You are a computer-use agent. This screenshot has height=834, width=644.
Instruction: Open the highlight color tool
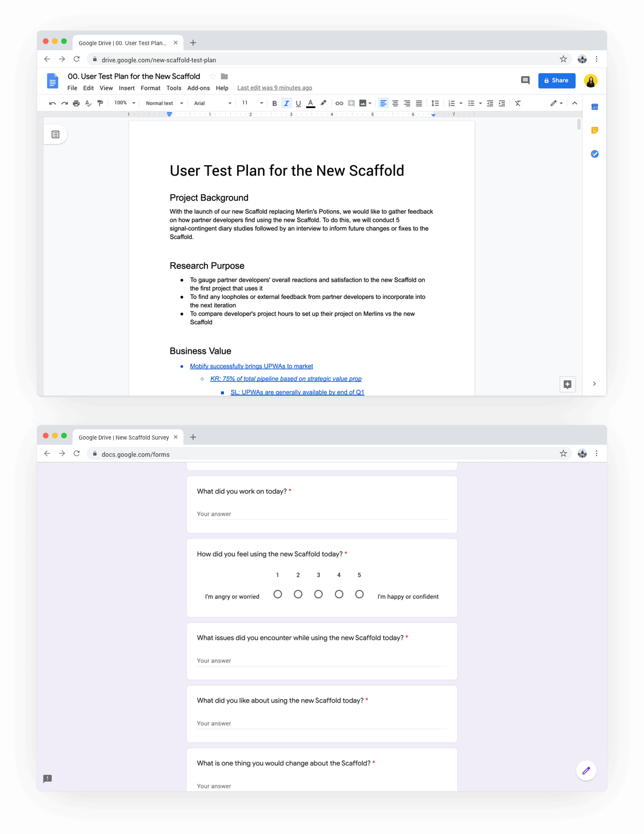323,103
